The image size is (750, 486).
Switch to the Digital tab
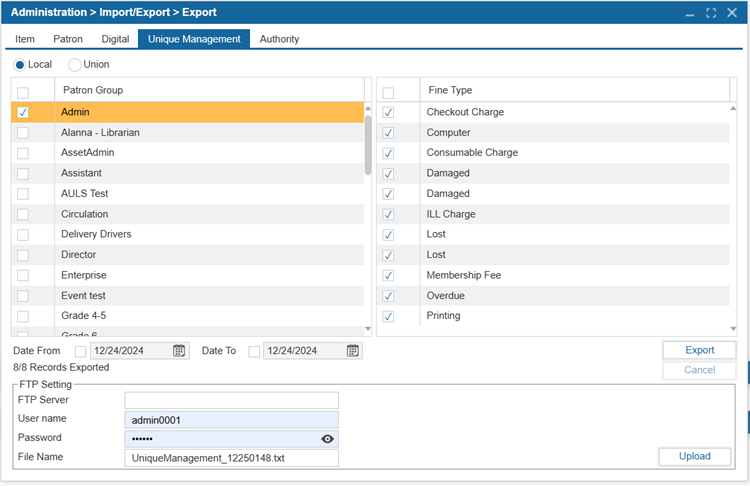click(115, 39)
